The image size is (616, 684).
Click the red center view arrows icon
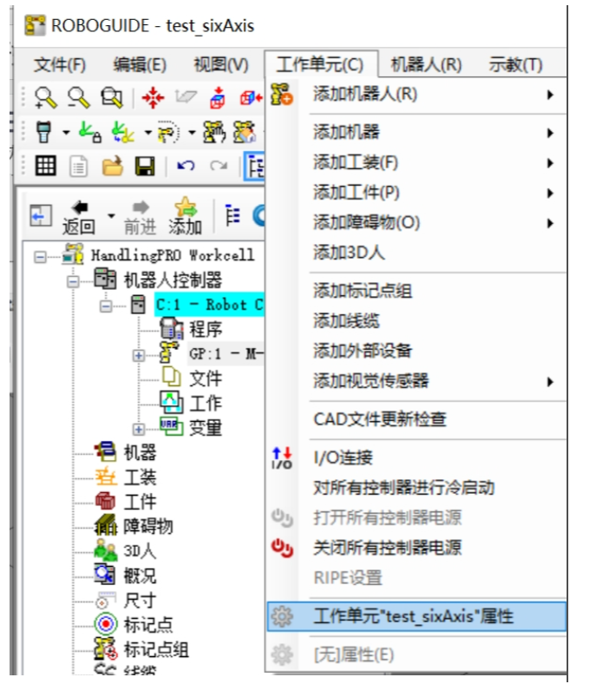click(x=153, y=97)
